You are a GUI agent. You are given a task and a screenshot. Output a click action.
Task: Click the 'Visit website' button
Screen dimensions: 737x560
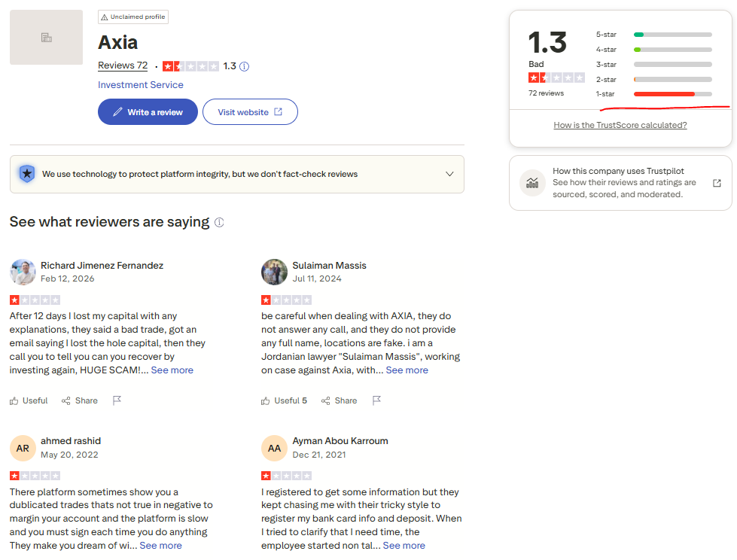(250, 112)
